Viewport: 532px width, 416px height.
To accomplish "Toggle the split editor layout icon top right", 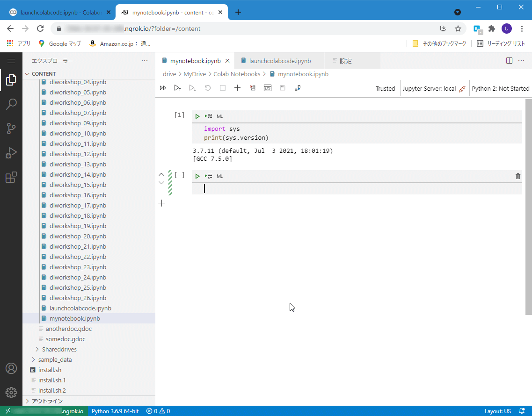I will [509, 60].
